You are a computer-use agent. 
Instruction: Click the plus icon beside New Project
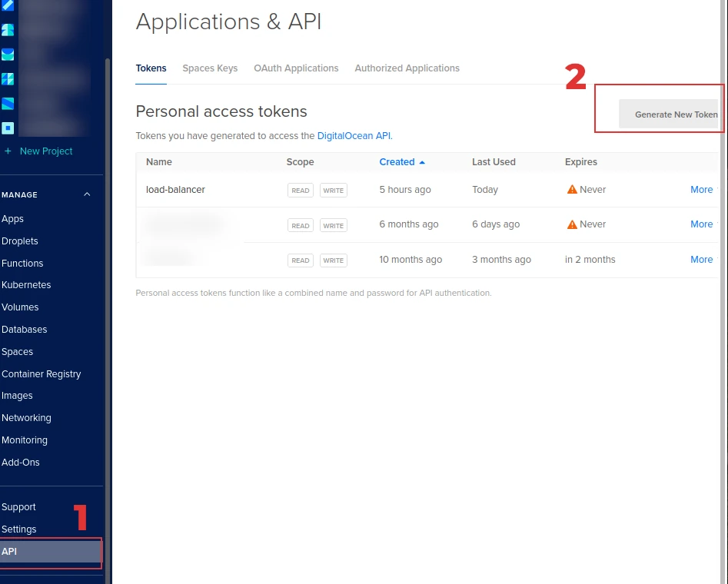tap(8, 151)
